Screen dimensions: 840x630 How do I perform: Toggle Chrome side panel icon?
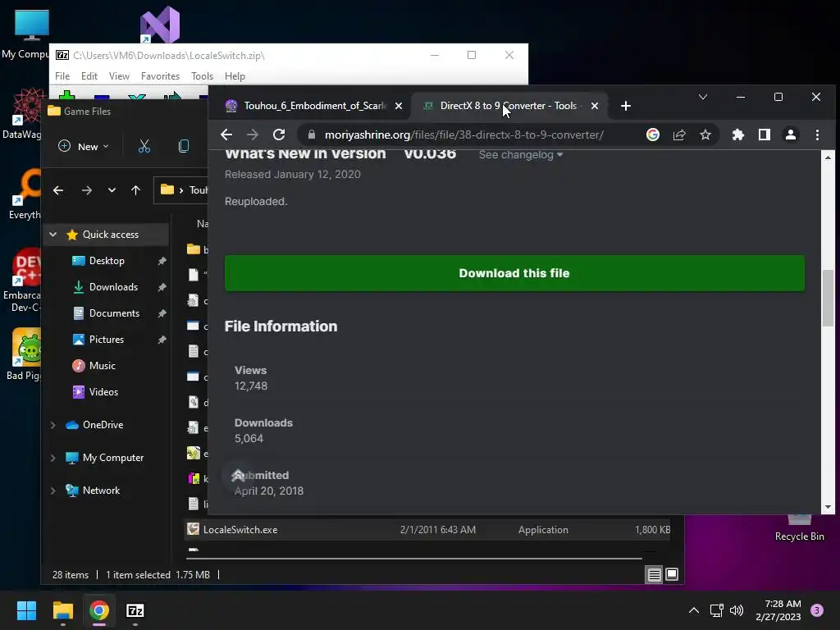click(x=765, y=135)
